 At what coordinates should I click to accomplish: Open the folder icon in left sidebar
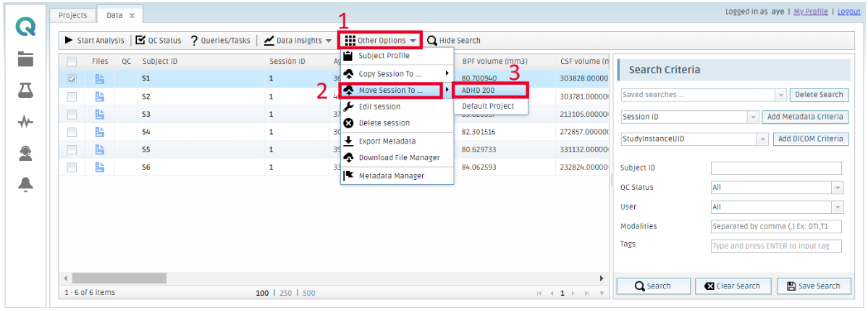click(x=25, y=59)
